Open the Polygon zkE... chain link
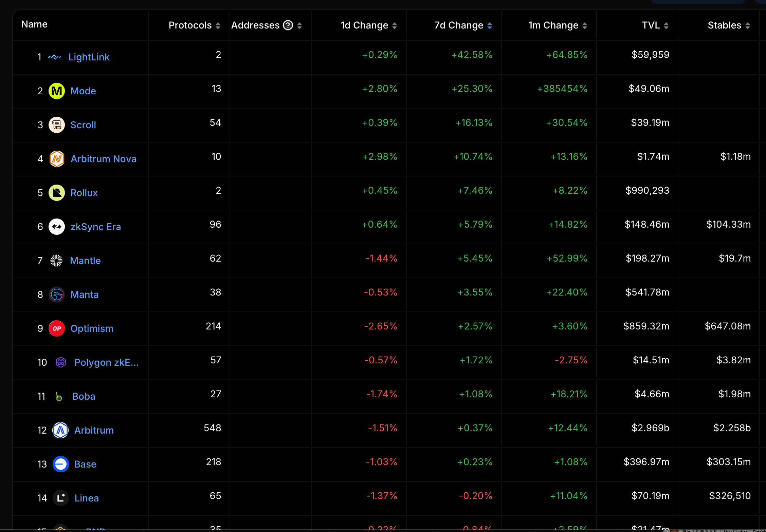Viewport: 766px width, 532px height. point(106,362)
